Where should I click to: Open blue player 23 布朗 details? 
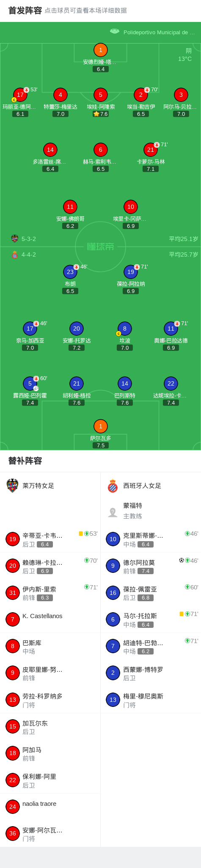point(70,272)
